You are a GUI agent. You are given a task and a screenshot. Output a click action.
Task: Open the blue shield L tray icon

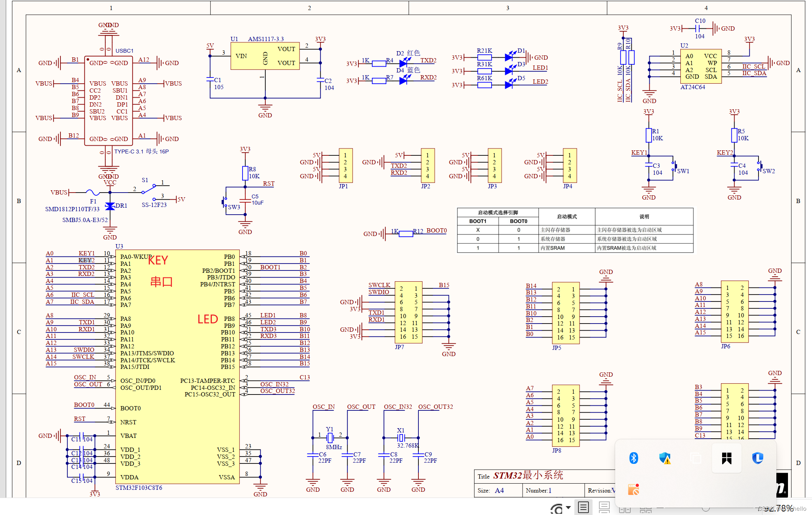(757, 458)
